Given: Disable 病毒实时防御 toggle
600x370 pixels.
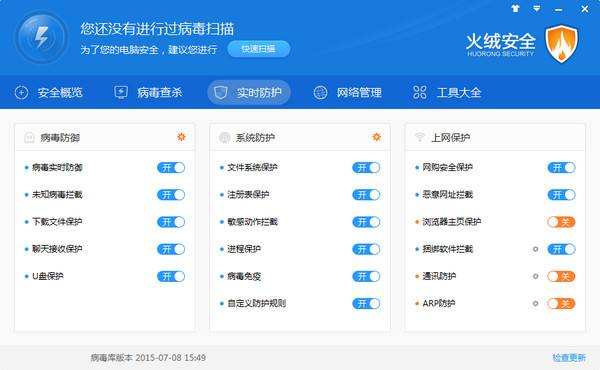Looking at the screenshot, I should 171,168.
